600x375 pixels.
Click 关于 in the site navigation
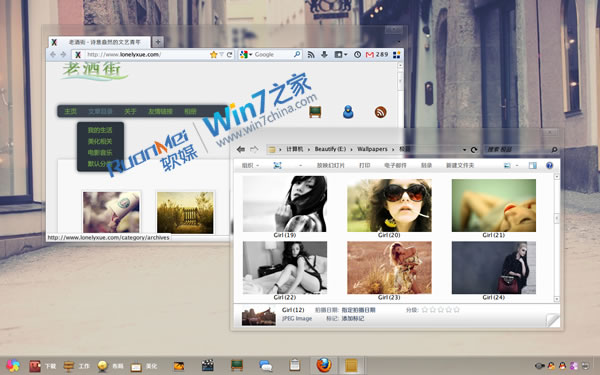[x=130, y=111]
